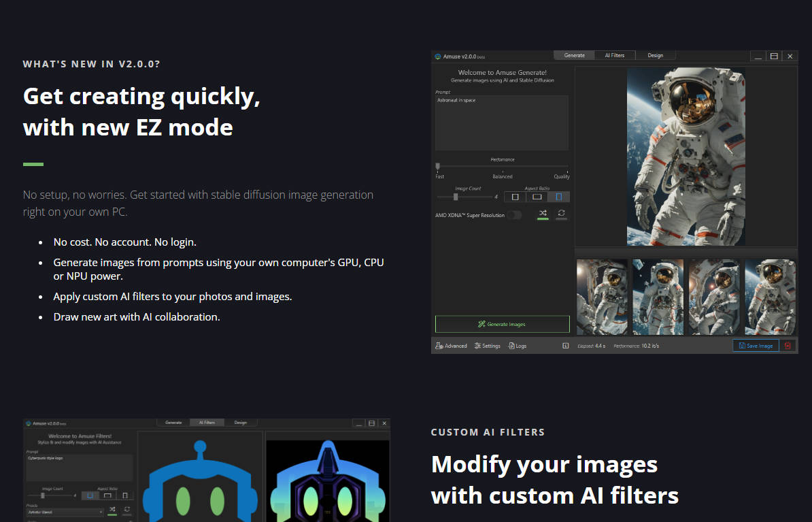Screen dimensions: 812x522
Task: Click the Image Count slider in Generate window
Action: [456, 197]
